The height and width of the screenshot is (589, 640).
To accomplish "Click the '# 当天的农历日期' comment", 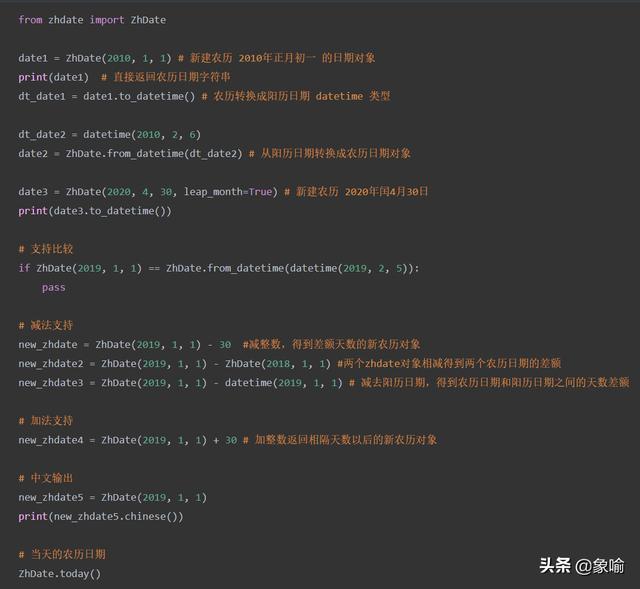I will (62, 554).
